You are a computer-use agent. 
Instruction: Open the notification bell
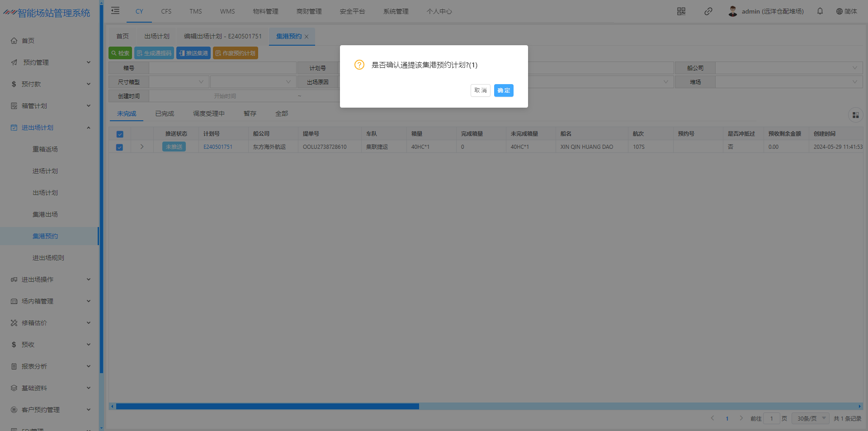click(820, 11)
